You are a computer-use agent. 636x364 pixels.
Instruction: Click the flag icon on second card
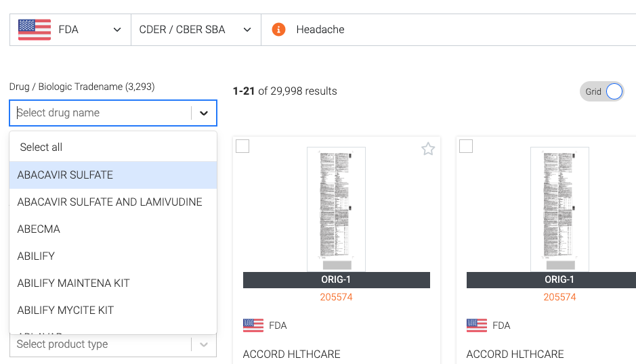(477, 325)
